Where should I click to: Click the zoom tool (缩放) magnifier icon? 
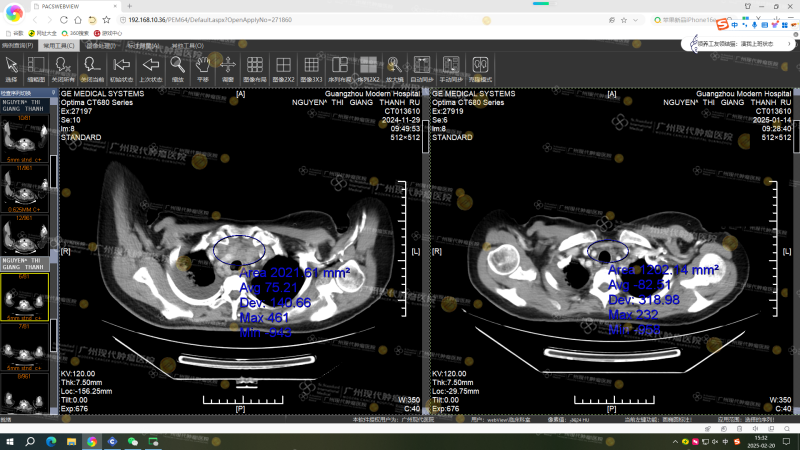coord(177,66)
